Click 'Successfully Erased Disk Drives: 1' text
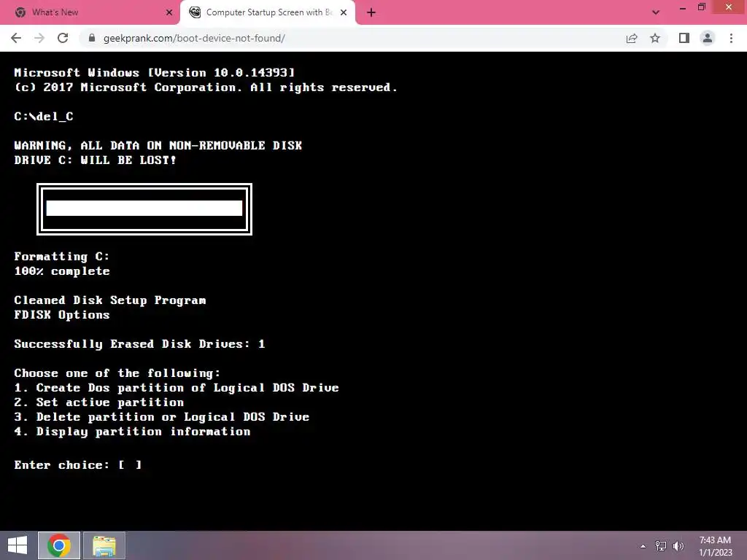This screenshot has height=560, width=747. pos(139,344)
